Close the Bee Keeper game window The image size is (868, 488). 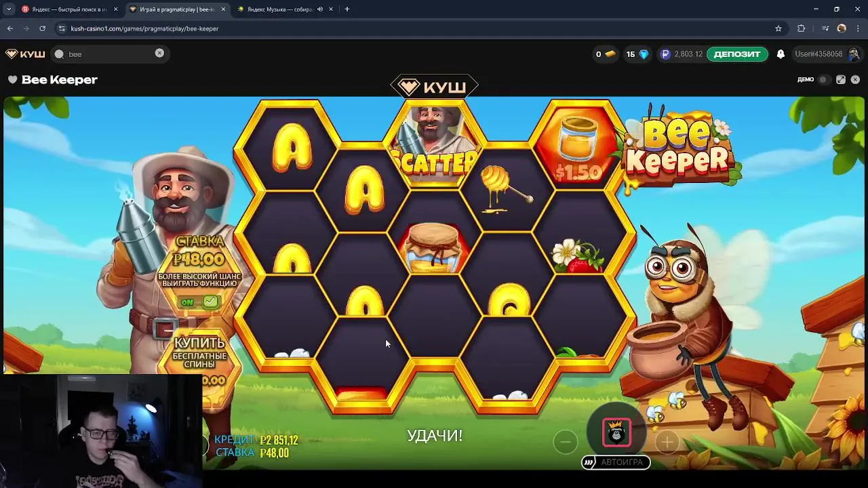click(x=855, y=79)
